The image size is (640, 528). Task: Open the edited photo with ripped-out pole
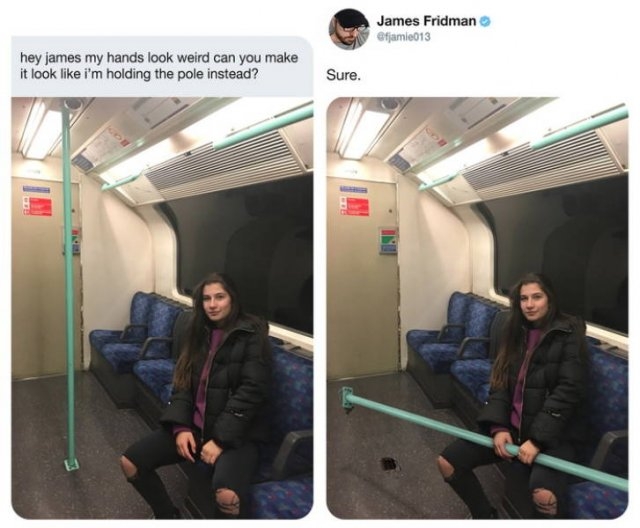477,308
